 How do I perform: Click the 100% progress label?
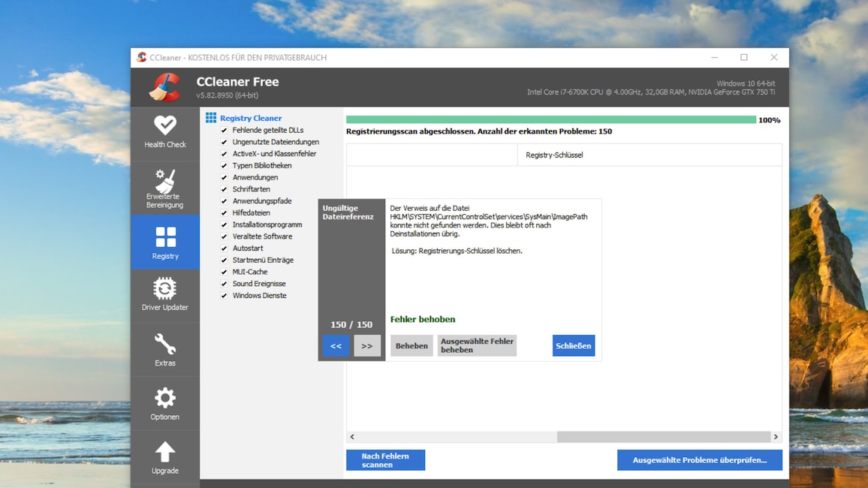pyautogui.click(x=769, y=120)
